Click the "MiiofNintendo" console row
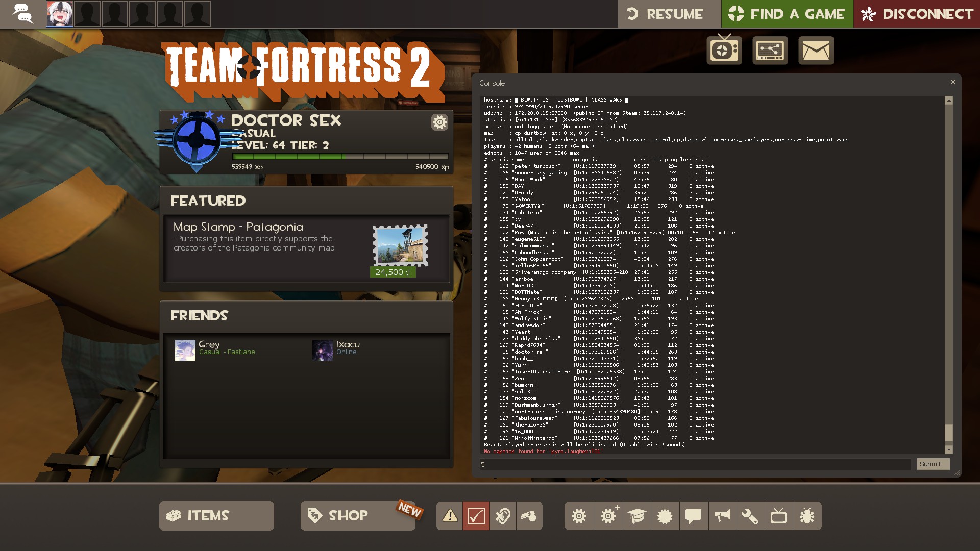 pos(599,438)
